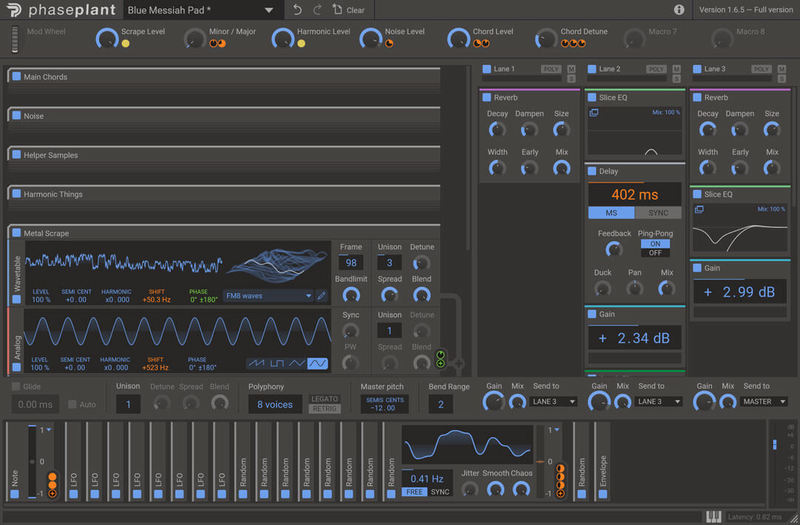The width and height of the screenshot is (800, 525).
Task: Click the Scrape Level macro knob
Action: click(x=106, y=39)
